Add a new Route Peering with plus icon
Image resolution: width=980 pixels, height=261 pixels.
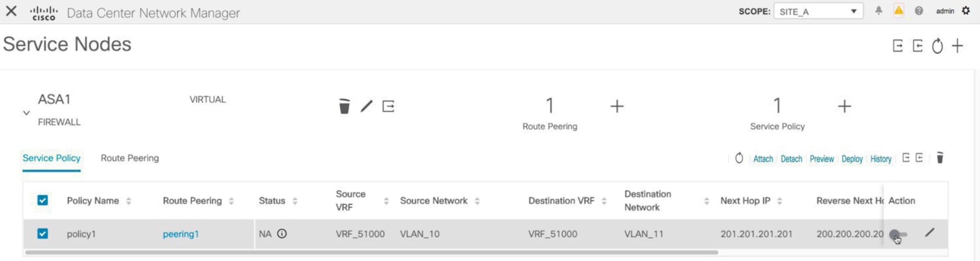pos(617,106)
